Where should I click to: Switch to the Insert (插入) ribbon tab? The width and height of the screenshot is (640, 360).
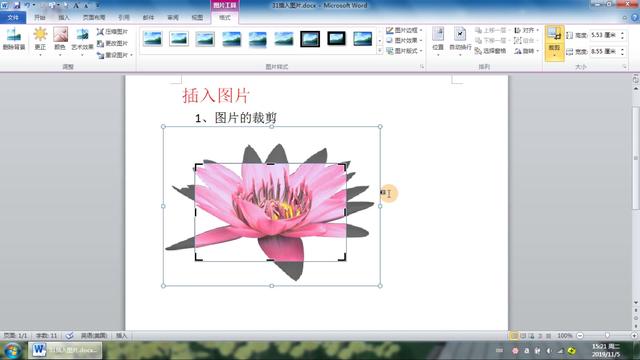(64, 18)
